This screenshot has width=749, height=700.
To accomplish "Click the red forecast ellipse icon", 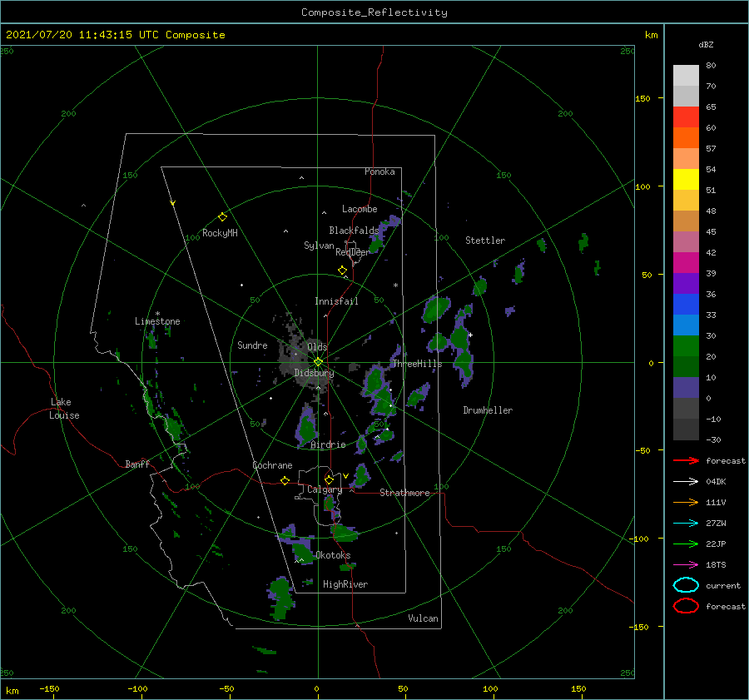I will 686,606.
